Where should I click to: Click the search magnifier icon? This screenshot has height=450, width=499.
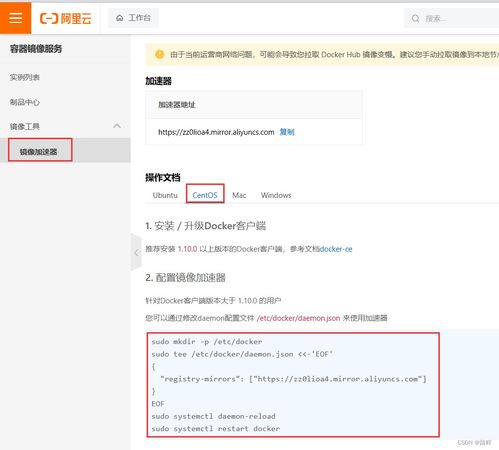415,18
